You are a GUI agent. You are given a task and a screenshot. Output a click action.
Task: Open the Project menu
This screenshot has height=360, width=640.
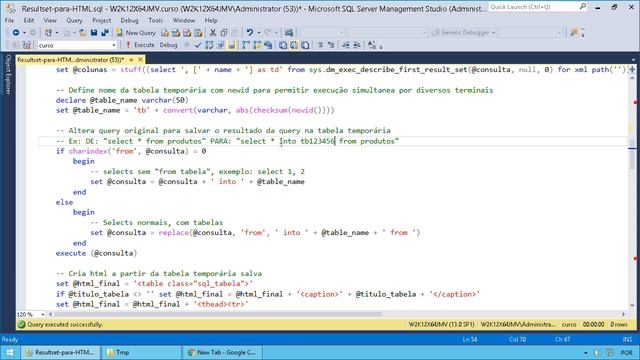(102, 20)
